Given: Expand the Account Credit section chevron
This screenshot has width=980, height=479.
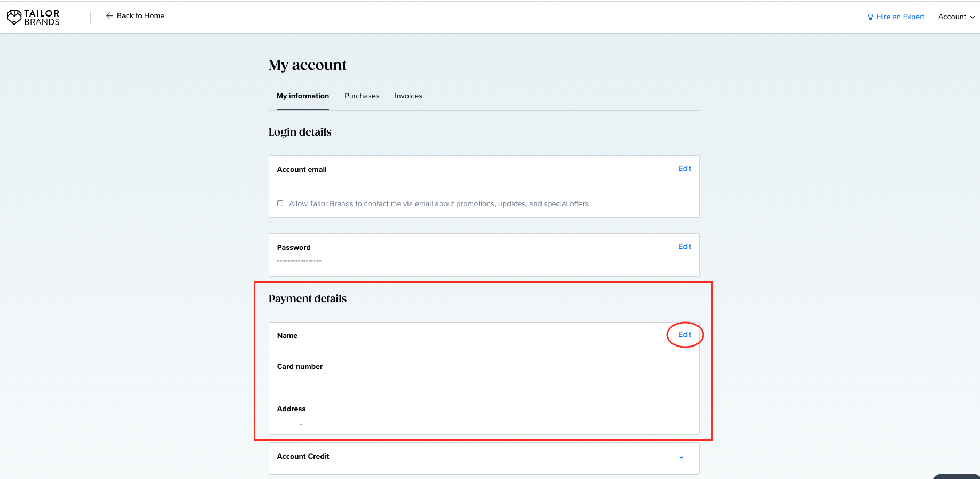Looking at the screenshot, I should (x=681, y=457).
